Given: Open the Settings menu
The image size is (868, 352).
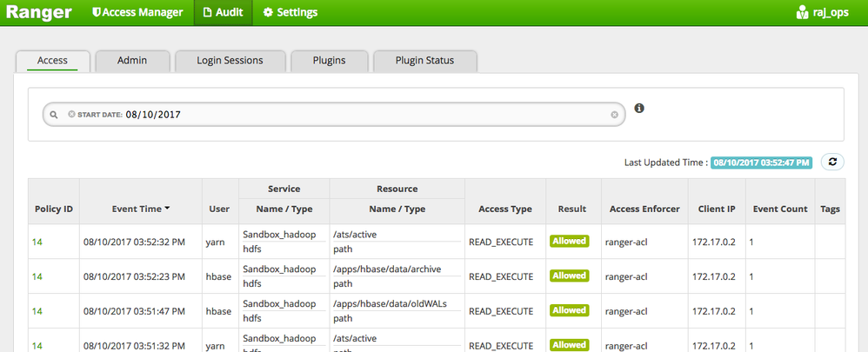Looking at the screenshot, I should coord(290,12).
